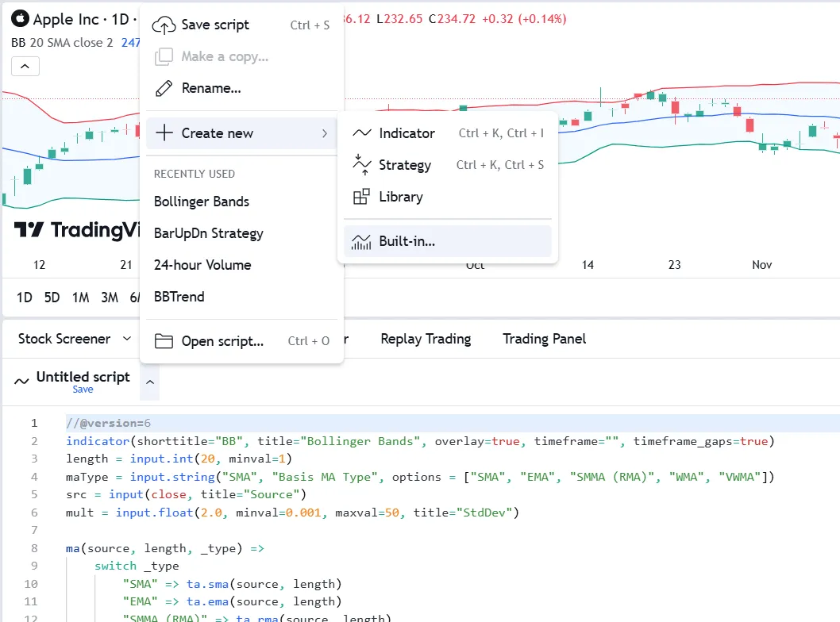Select the Strategy arrows icon

[362, 165]
